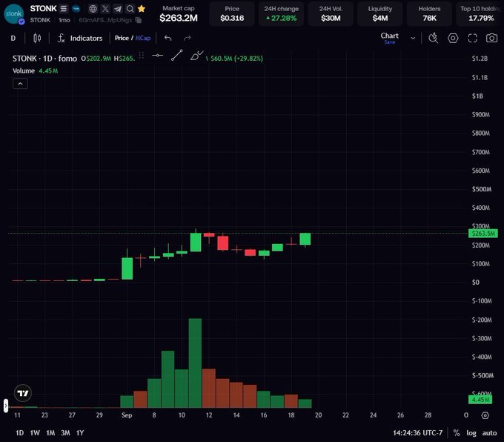Open chart settings hexagon icon

pyautogui.click(x=453, y=38)
